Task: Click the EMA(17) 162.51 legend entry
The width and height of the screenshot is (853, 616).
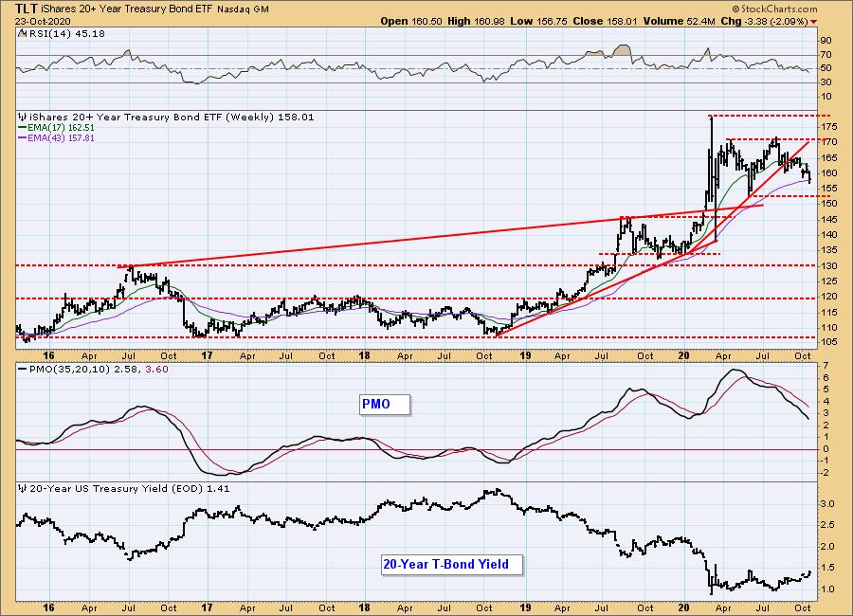Action: [62, 128]
